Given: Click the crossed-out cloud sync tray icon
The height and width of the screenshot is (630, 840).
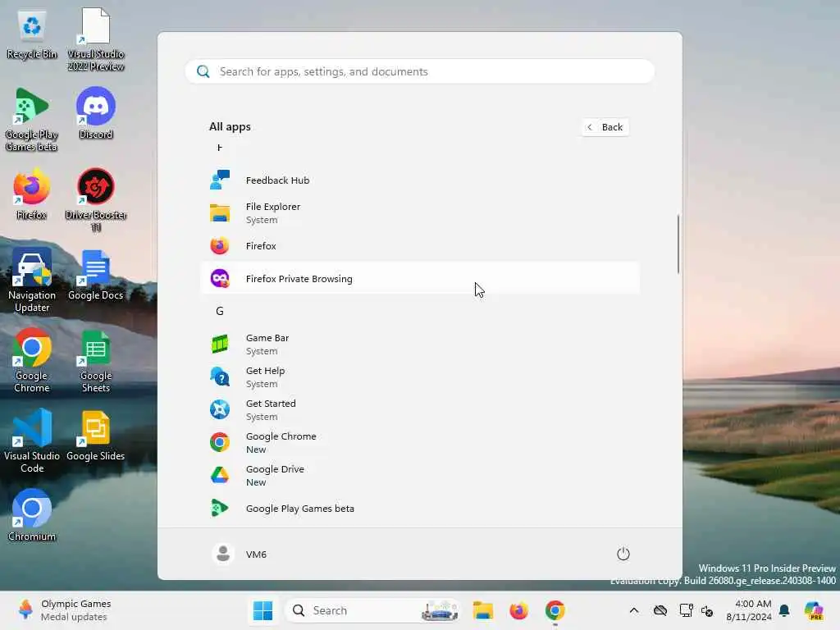Looking at the screenshot, I should coord(660,610).
